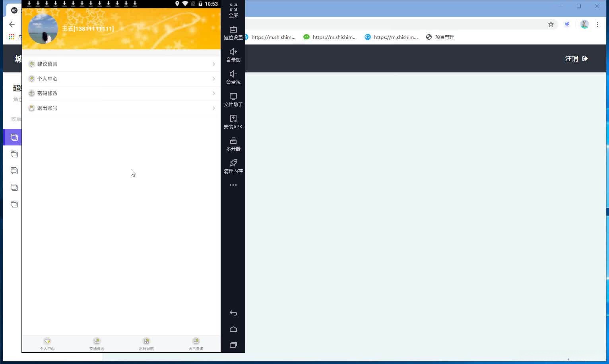Screen dimensions: 609x364
Task: Open Chrome apps grid shortcut
Action: click(x=12, y=37)
